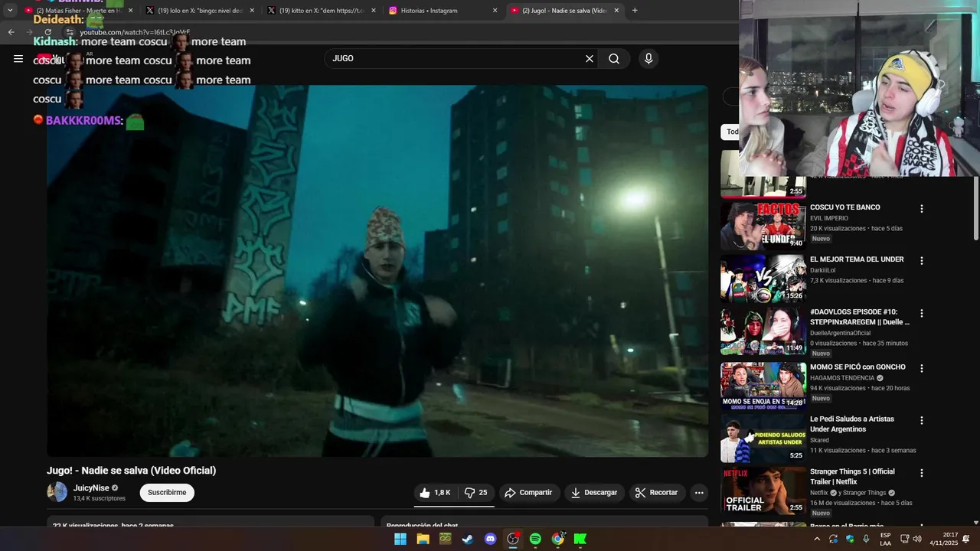Open options menu for EL MEJOR TEMA DEL UNDER
This screenshot has height=551, width=980.
click(922, 261)
